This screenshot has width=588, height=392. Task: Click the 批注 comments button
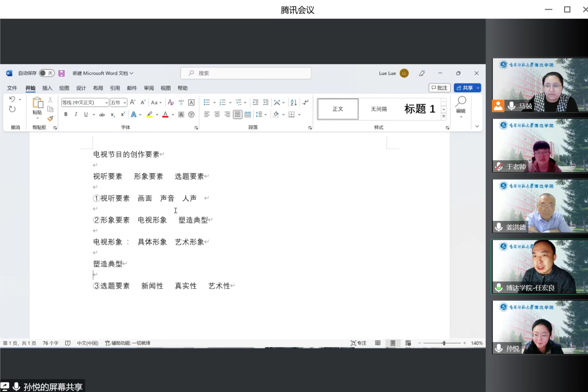(439, 88)
